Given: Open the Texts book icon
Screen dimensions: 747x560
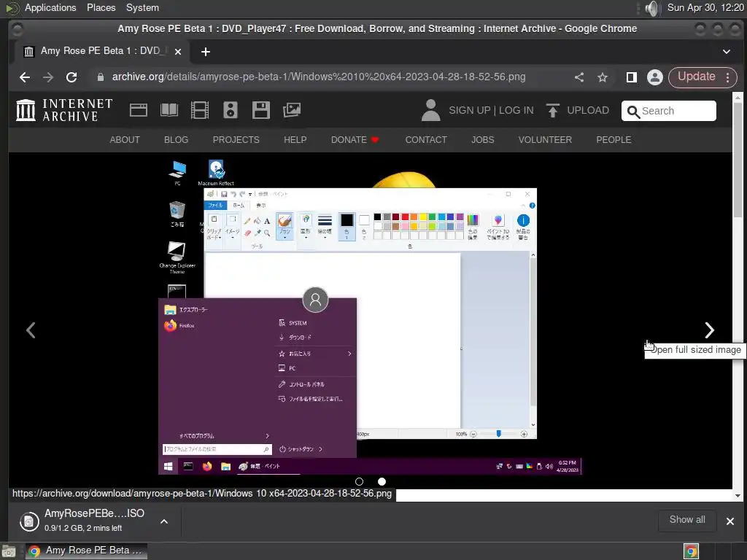Looking at the screenshot, I should 169,110.
